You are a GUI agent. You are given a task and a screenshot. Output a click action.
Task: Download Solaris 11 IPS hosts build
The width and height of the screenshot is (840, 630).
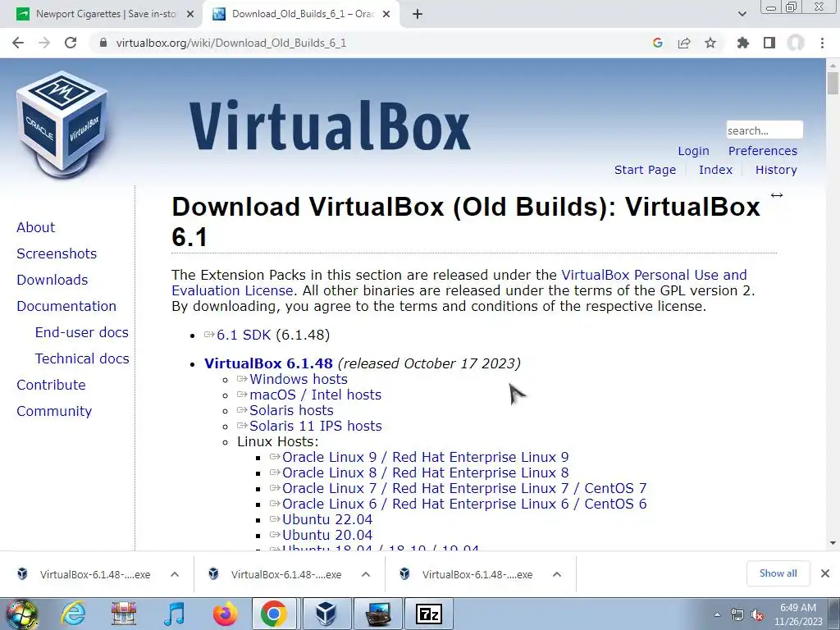(x=316, y=426)
